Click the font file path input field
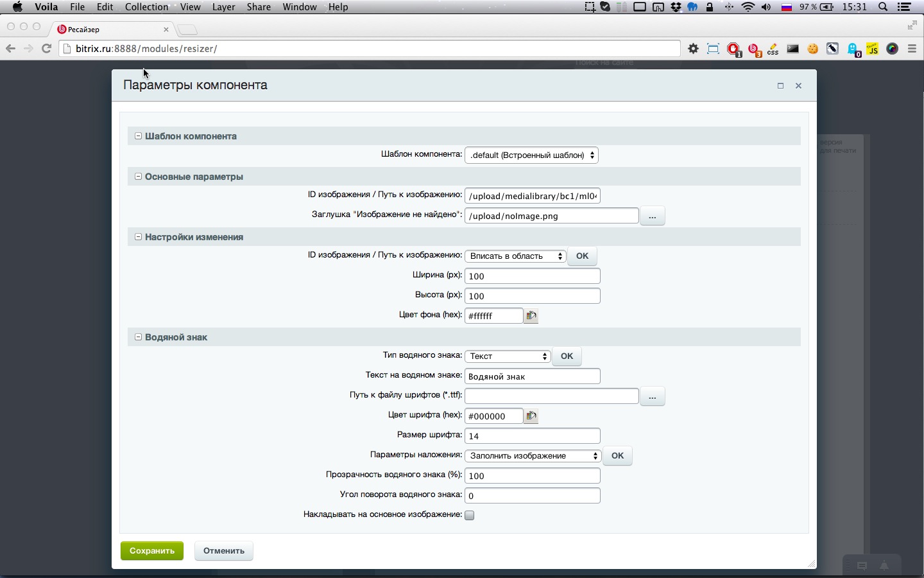Viewport: 924px width, 578px height. 552,396
